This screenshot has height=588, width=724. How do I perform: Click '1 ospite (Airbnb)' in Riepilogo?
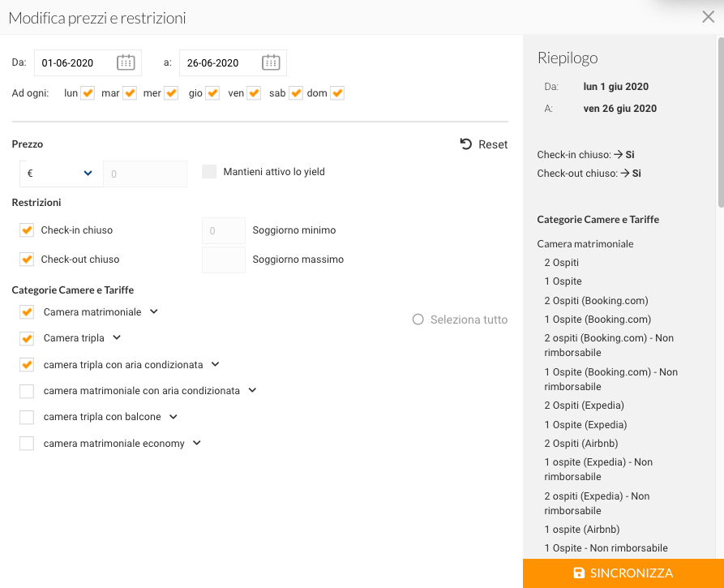pos(582,530)
